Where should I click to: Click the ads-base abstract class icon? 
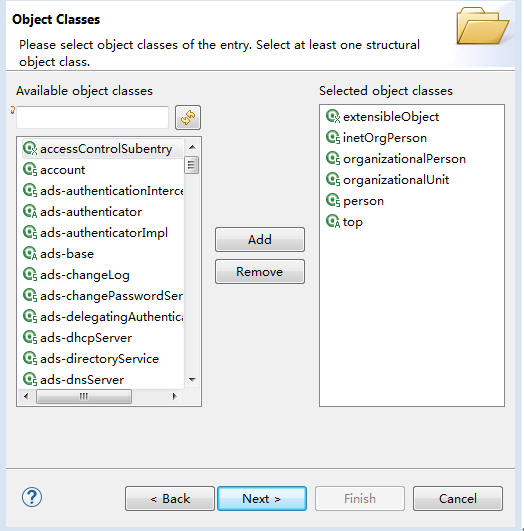tap(30, 253)
